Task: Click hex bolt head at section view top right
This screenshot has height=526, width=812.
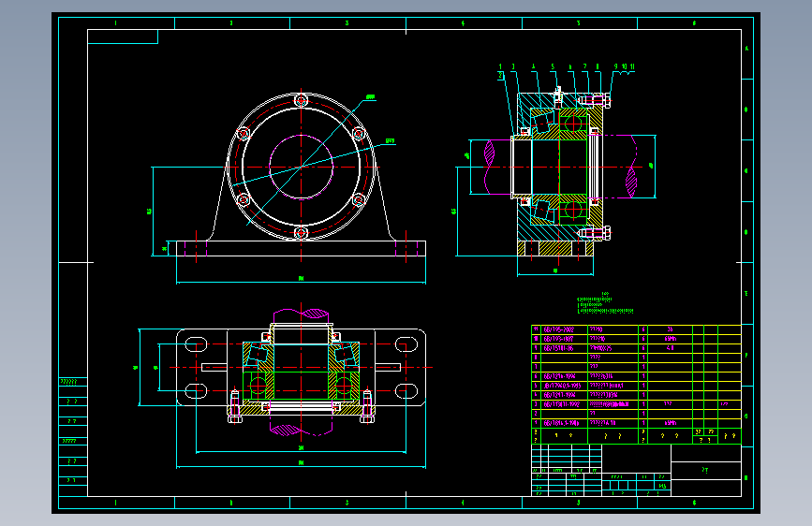Action: [x=608, y=100]
